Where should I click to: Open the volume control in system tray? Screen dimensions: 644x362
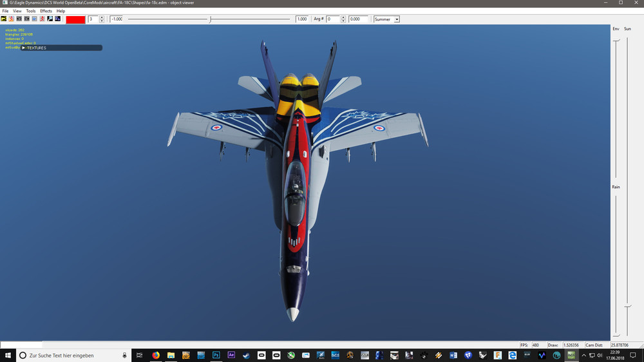click(x=600, y=356)
